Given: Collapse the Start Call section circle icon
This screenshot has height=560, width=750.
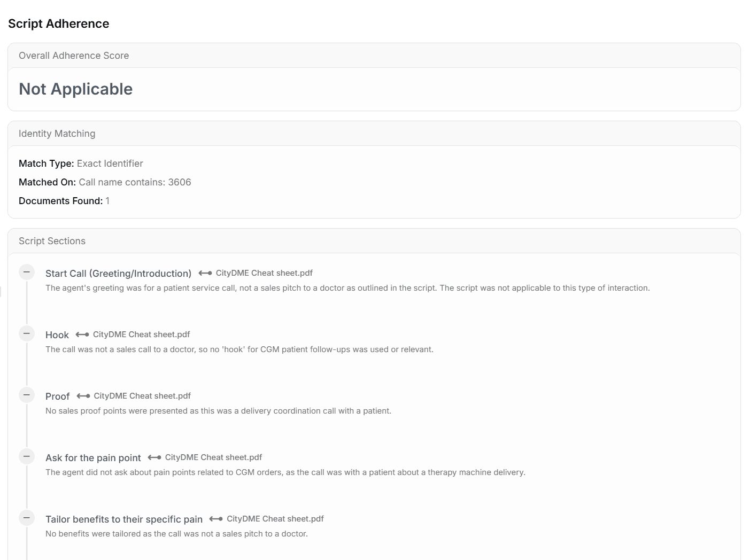Looking at the screenshot, I should pos(26,272).
